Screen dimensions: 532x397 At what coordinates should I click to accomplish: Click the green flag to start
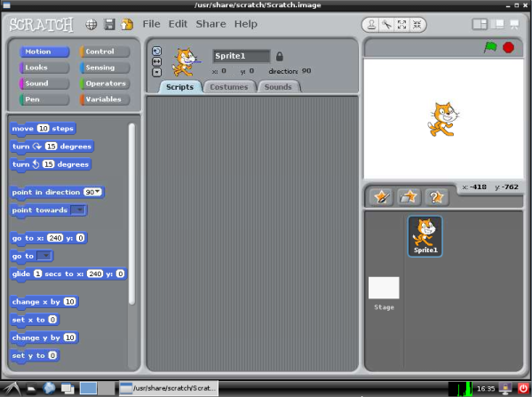pyautogui.click(x=490, y=47)
